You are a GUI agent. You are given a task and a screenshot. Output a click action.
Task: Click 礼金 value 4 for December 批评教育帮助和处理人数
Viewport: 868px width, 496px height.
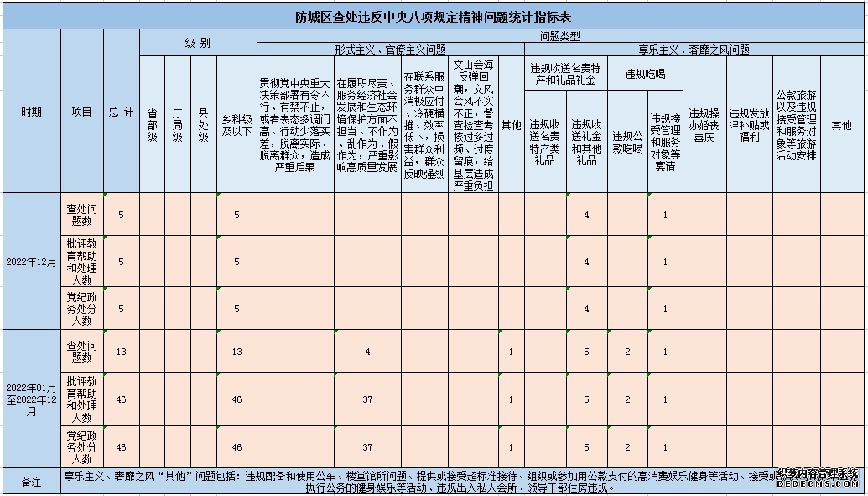coord(587,261)
